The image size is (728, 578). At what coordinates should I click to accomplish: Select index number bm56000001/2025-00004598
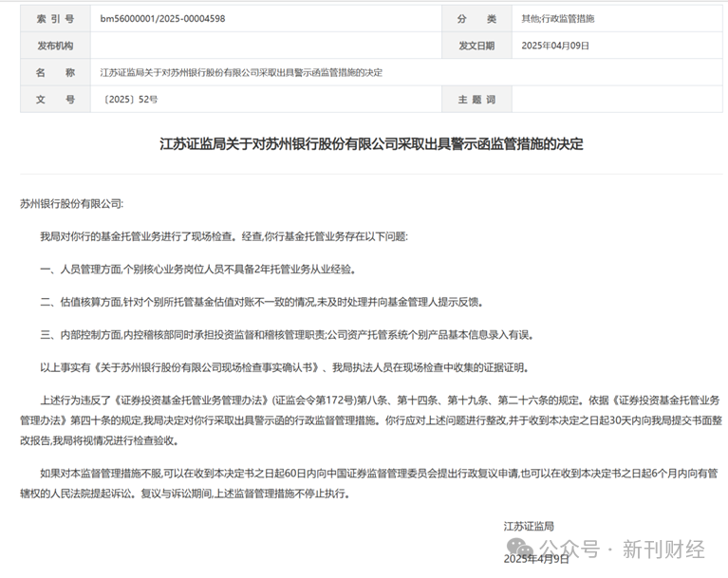click(x=163, y=18)
